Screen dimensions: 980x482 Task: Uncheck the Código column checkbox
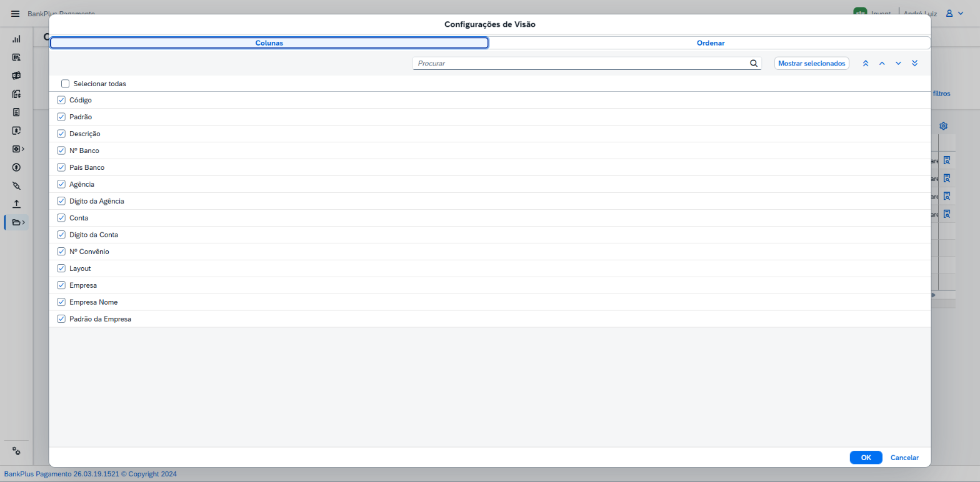point(61,100)
